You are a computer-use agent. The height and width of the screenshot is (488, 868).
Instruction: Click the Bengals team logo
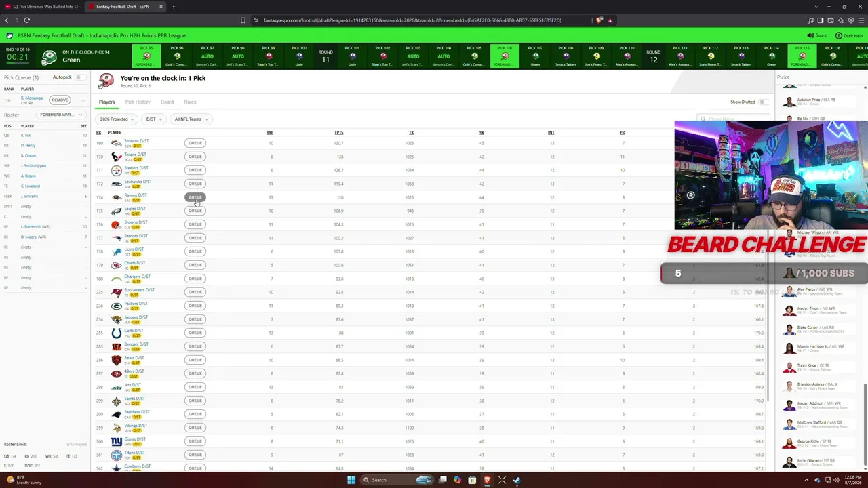[x=117, y=346]
